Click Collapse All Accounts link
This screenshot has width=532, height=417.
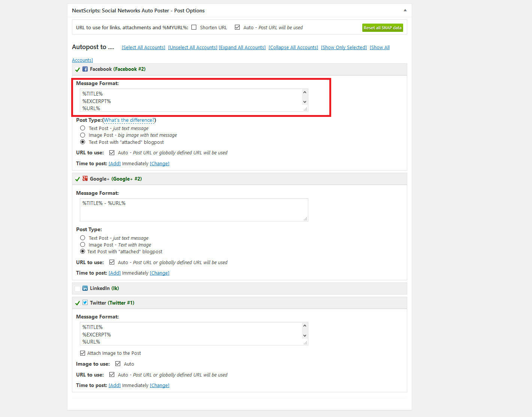click(293, 48)
